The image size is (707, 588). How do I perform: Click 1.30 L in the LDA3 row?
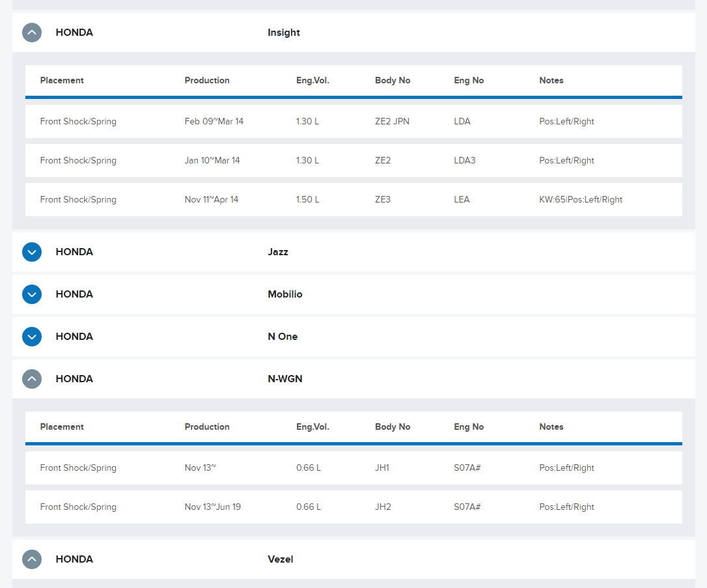coord(307,161)
